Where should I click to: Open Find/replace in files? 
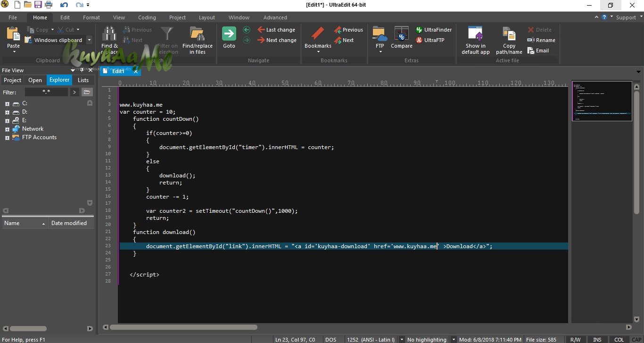(x=198, y=40)
